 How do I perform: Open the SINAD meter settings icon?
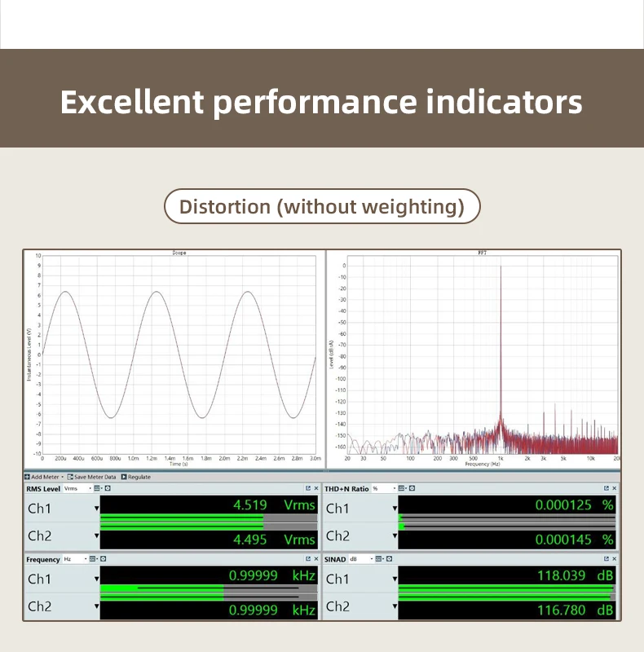(x=389, y=559)
